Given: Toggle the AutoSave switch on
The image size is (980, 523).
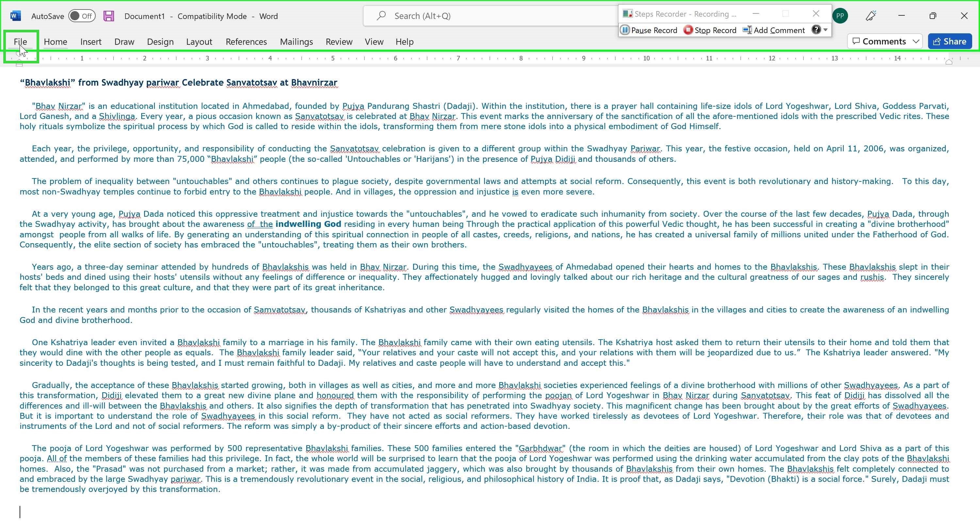Looking at the screenshot, I should 82,16.
